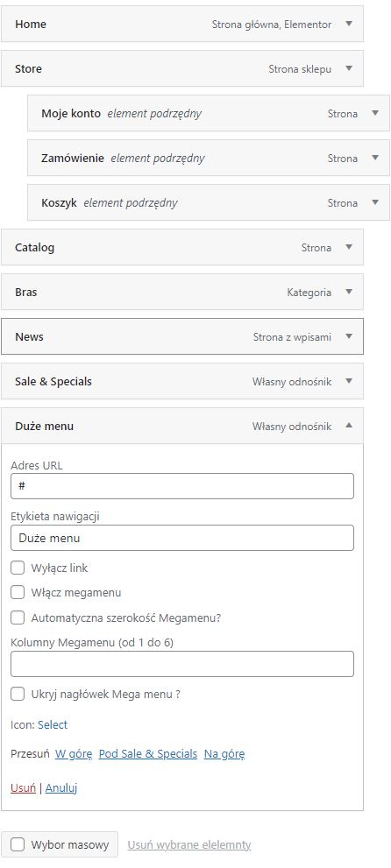Tick Automatyczna szerokość Megamenu checkbox
The width and height of the screenshot is (391, 868).
pos(18,617)
